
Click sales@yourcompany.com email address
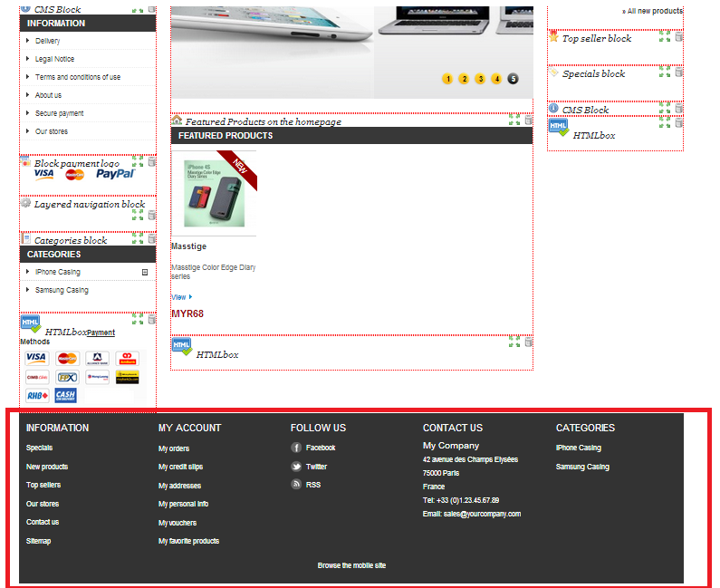pyautogui.click(x=482, y=514)
